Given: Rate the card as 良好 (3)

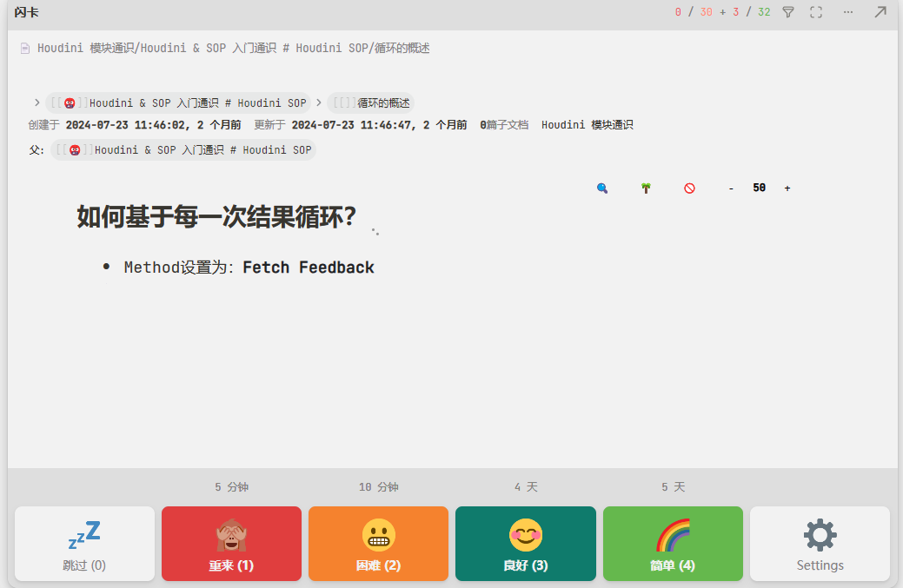Looking at the screenshot, I should tap(526, 544).
